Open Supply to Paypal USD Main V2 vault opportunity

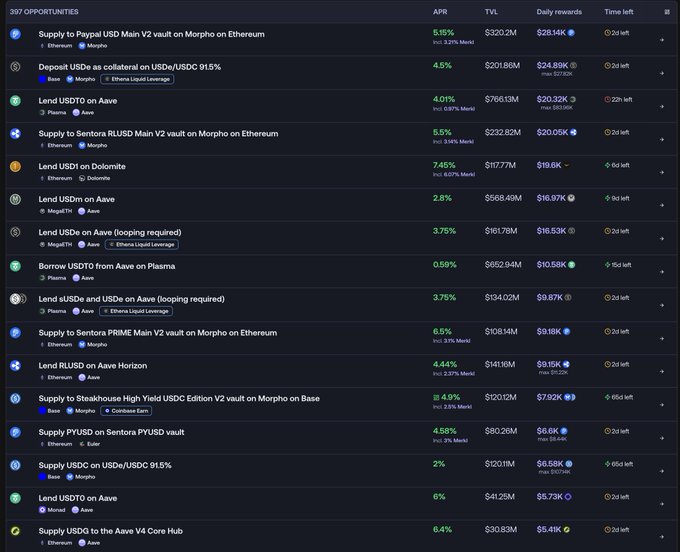tap(151, 34)
